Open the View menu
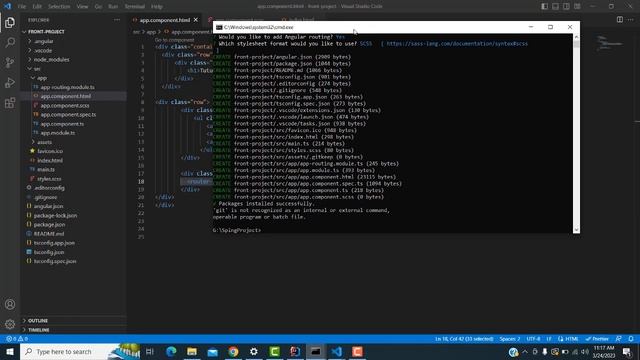This screenshot has height=360, width=640. 82,7
